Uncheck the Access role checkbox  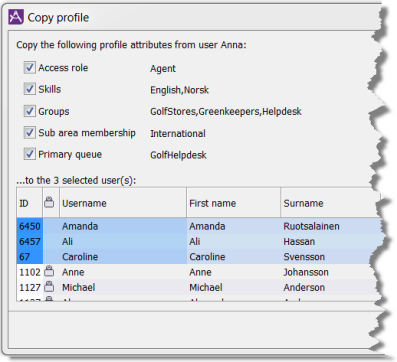tap(30, 67)
